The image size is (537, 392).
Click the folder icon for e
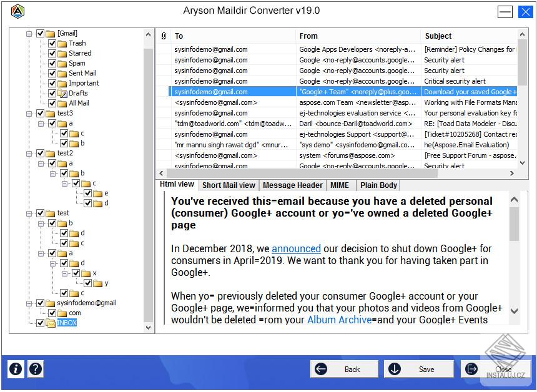click(98, 194)
